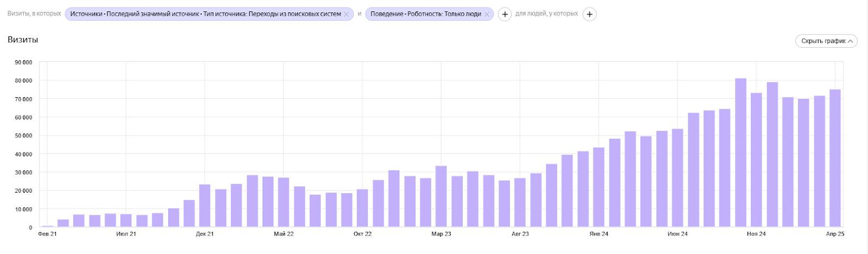This screenshot has width=868, height=254.
Task: Click the bar above Ноя 24
Action: pyautogui.click(x=756, y=160)
